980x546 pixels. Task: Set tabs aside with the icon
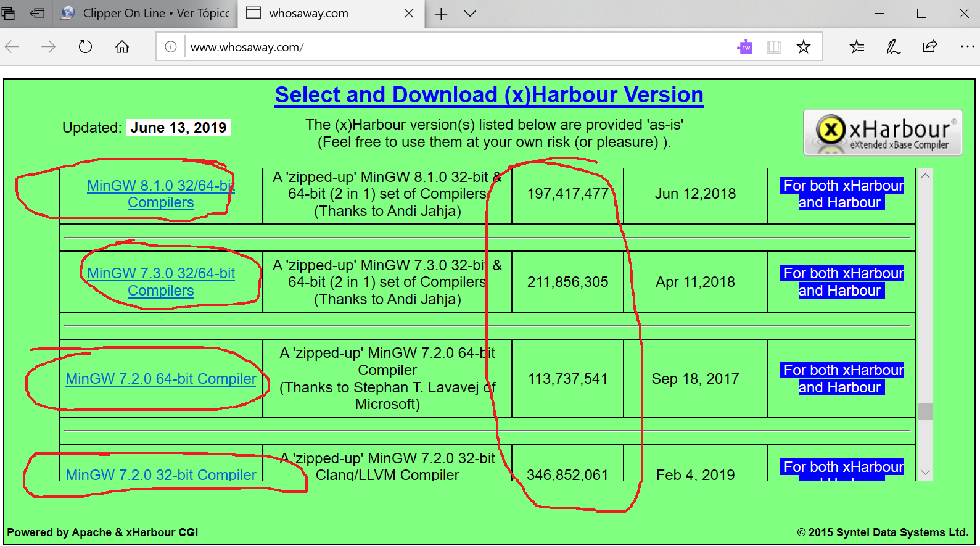(x=37, y=13)
